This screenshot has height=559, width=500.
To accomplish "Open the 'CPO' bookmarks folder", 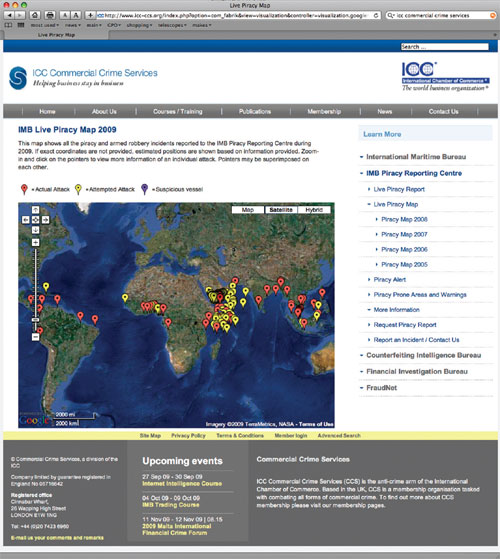I will coord(114,25).
